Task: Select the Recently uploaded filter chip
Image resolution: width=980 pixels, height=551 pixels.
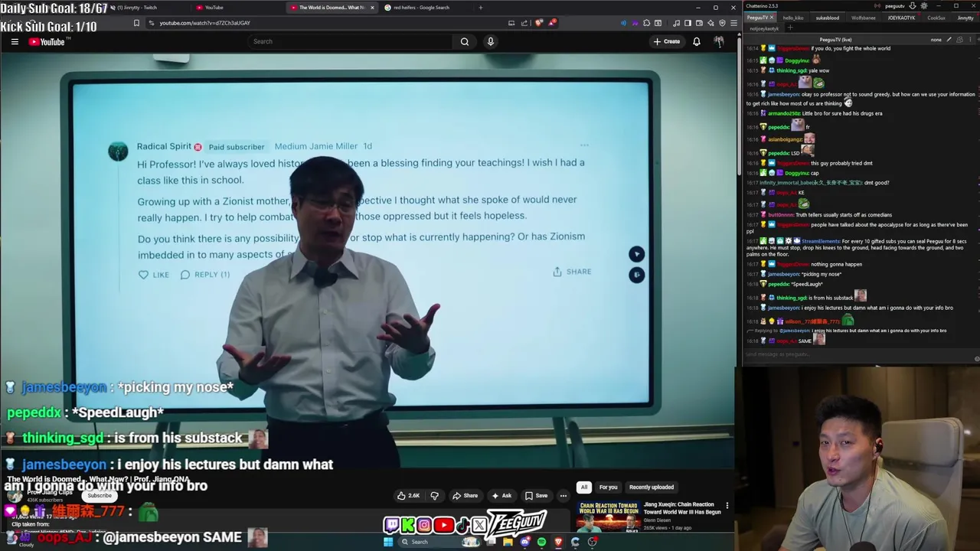Action: pyautogui.click(x=652, y=487)
